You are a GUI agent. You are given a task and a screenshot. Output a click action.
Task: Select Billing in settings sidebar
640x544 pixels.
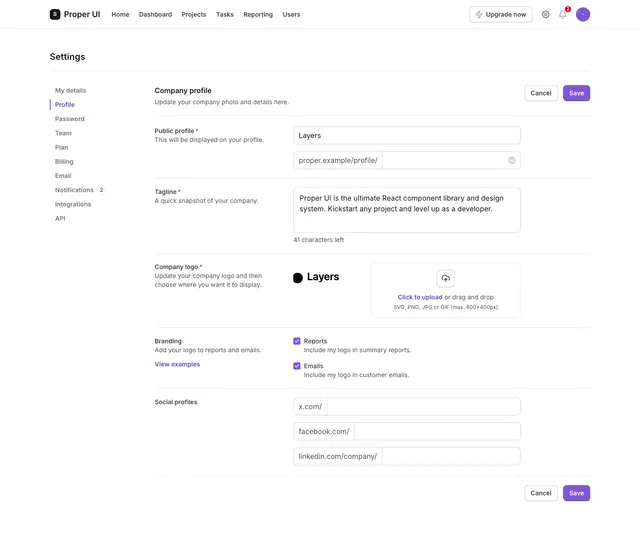tap(64, 162)
